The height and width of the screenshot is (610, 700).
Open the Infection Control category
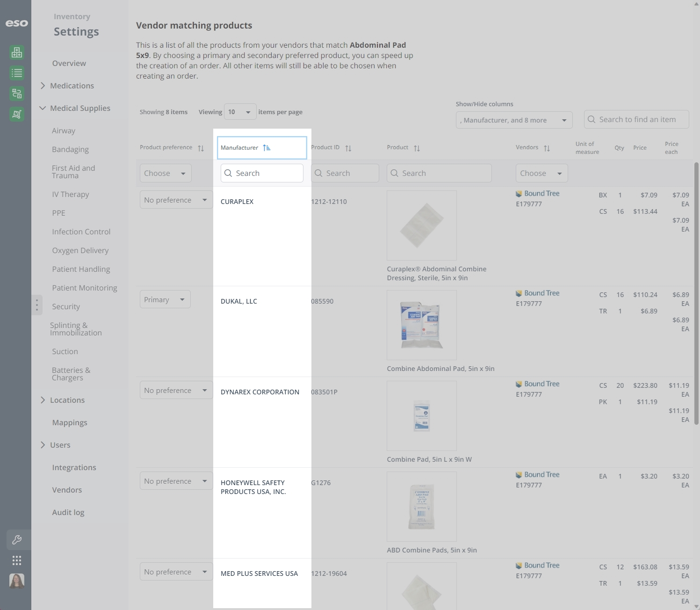click(x=81, y=232)
